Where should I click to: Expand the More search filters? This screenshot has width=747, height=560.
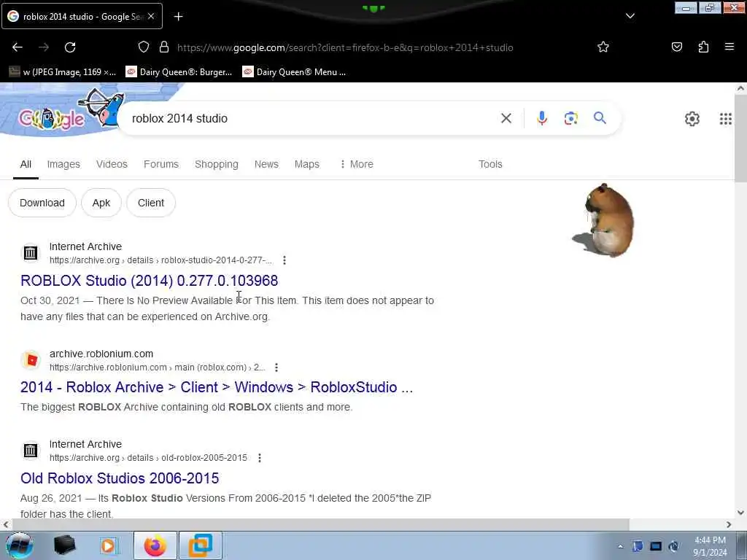pyautogui.click(x=356, y=164)
